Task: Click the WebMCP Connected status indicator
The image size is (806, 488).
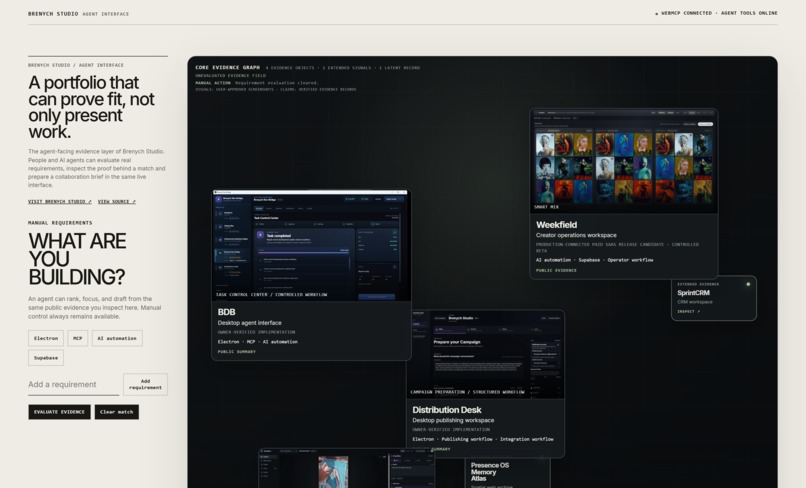Action: click(684, 13)
